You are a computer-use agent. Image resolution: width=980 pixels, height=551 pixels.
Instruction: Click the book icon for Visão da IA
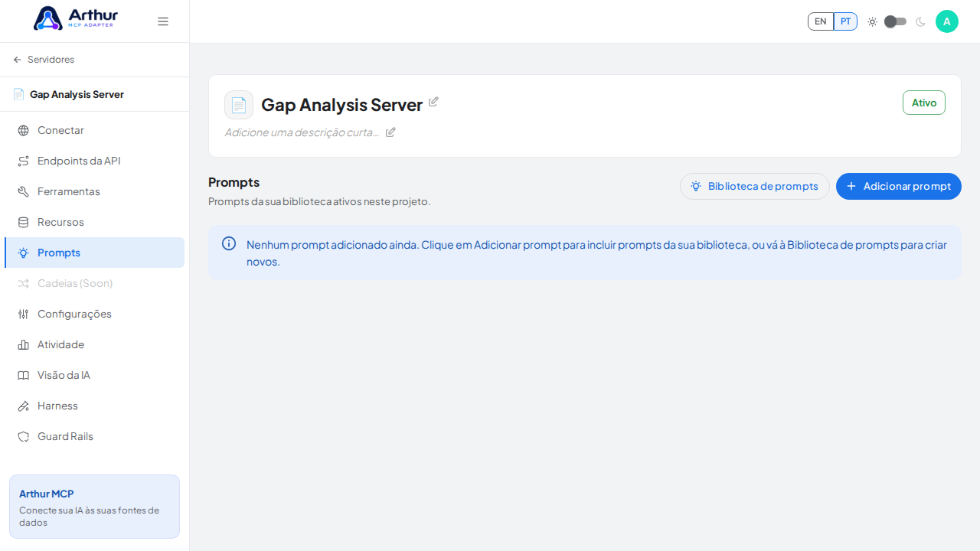(24, 375)
